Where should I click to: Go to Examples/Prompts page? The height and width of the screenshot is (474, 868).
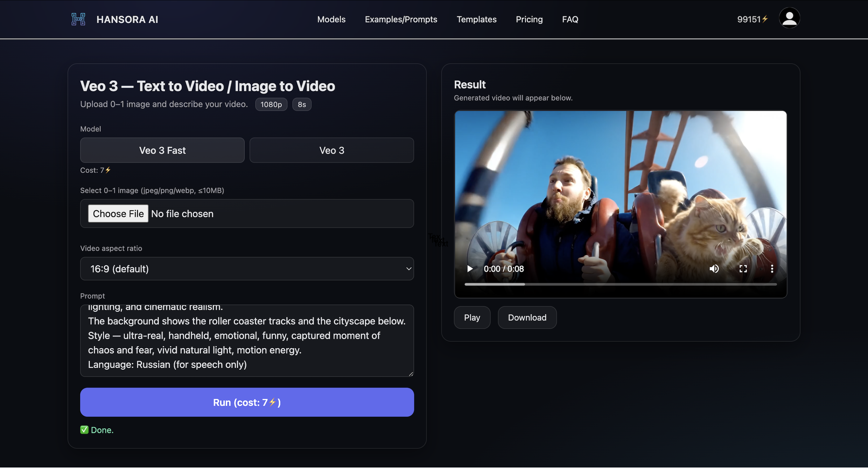pos(401,19)
